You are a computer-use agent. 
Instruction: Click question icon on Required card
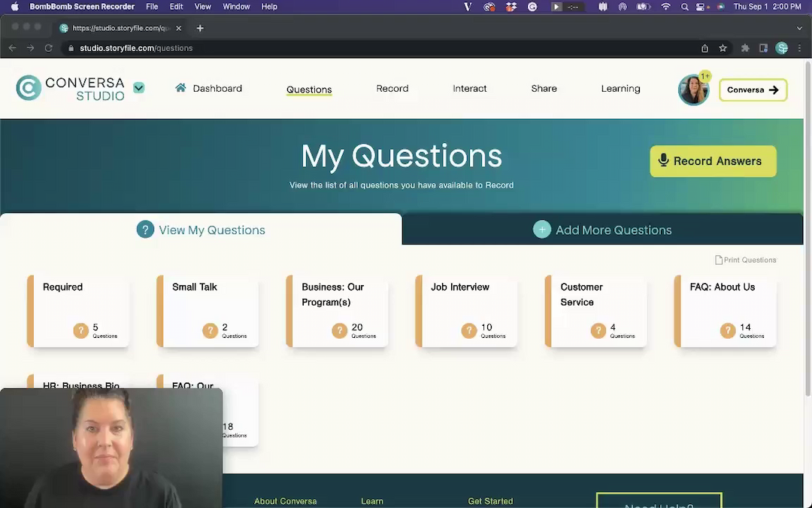pyautogui.click(x=80, y=330)
